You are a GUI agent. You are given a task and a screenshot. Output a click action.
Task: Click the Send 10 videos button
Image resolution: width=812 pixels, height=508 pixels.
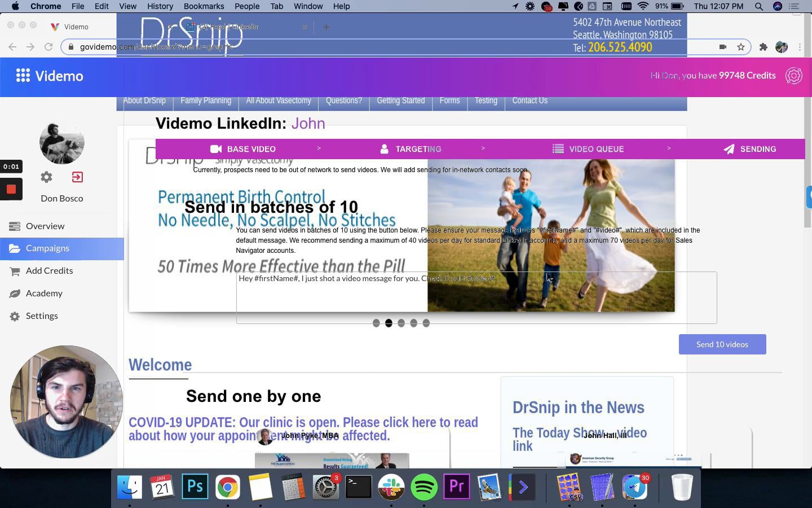click(x=722, y=344)
